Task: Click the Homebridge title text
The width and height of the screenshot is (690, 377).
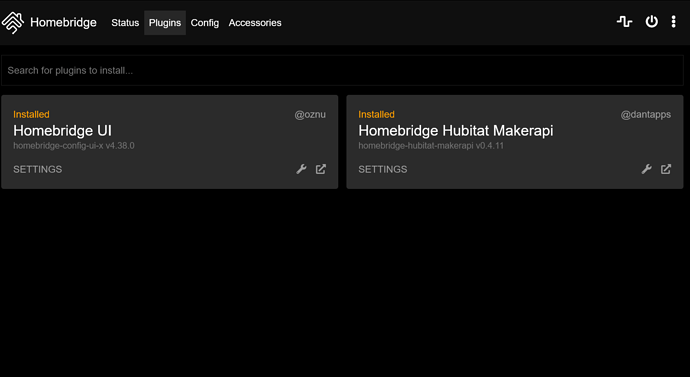Action: pos(63,22)
